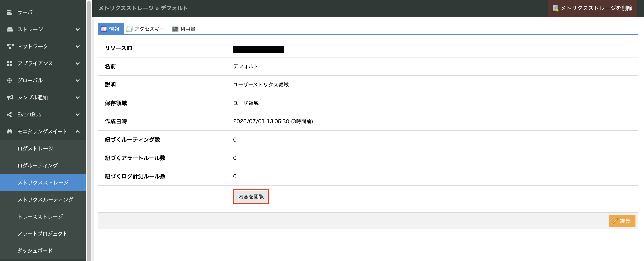Open トレースストレージ in the sidebar
This screenshot has width=644, height=261.
(x=43, y=217)
